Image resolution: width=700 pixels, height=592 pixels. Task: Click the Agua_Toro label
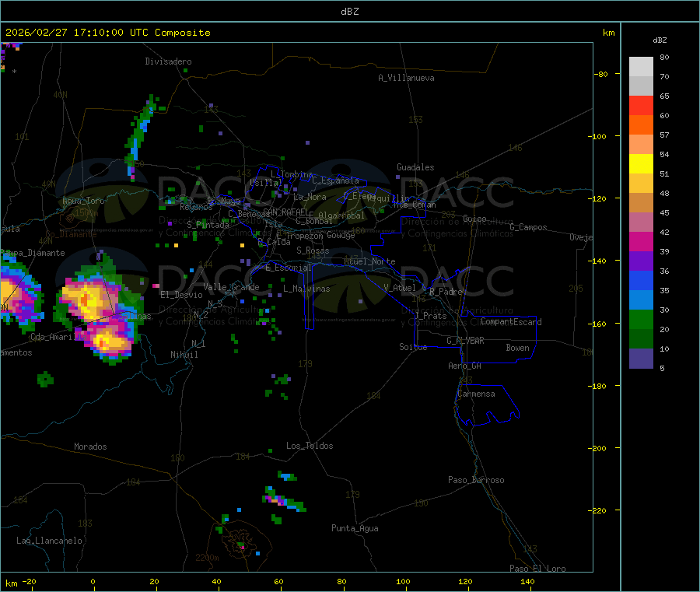pyautogui.click(x=83, y=201)
